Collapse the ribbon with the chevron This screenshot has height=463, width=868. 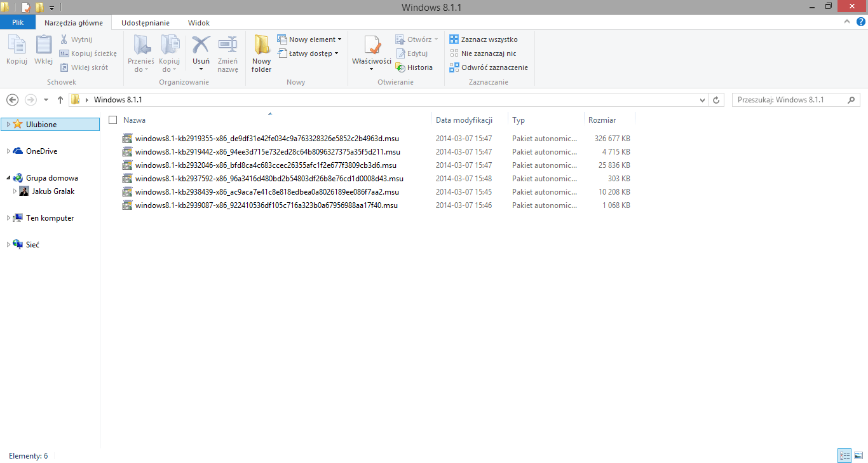pos(848,22)
